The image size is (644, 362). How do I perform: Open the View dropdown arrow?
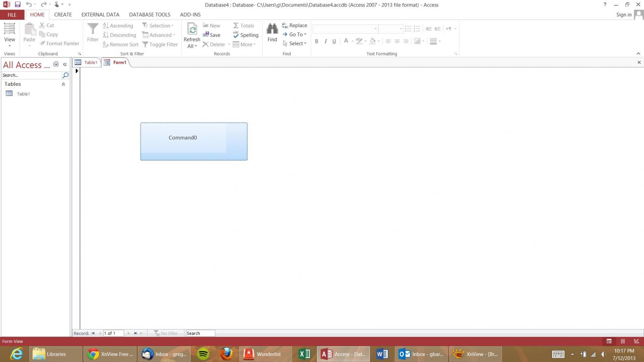click(10, 46)
